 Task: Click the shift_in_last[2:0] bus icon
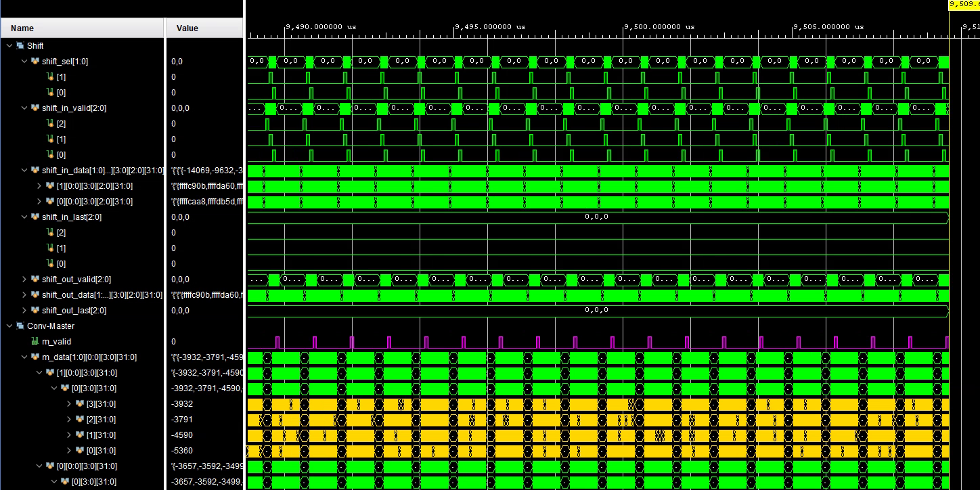pyautogui.click(x=35, y=217)
